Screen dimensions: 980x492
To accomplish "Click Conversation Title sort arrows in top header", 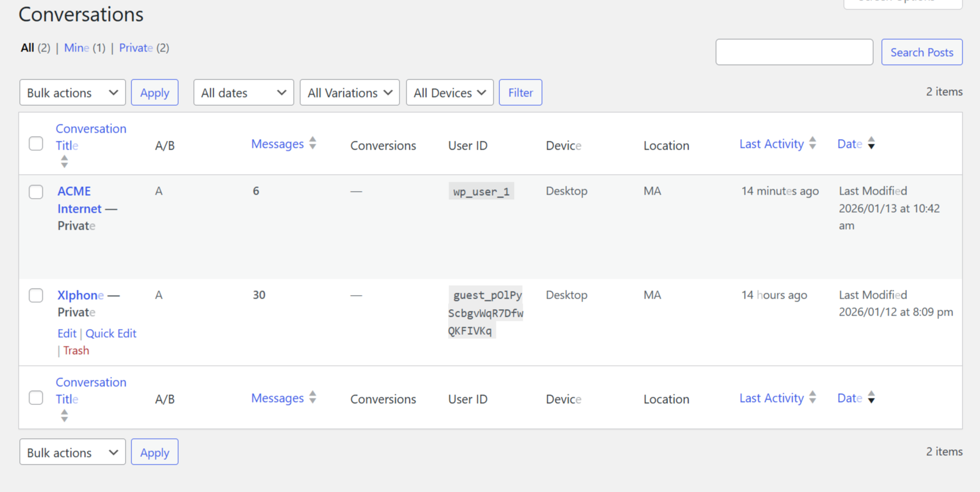I will pyautogui.click(x=64, y=162).
